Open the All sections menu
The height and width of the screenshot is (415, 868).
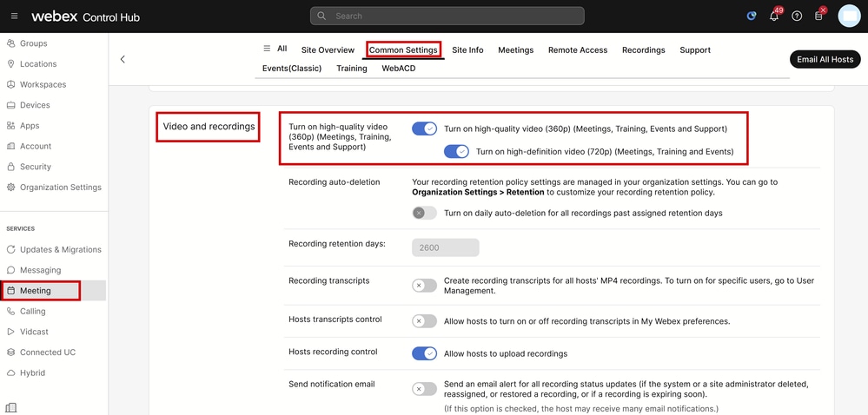click(275, 49)
